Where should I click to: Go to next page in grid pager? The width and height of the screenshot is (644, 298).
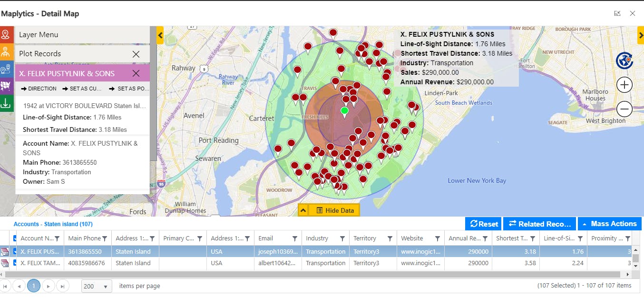tap(48, 286)
